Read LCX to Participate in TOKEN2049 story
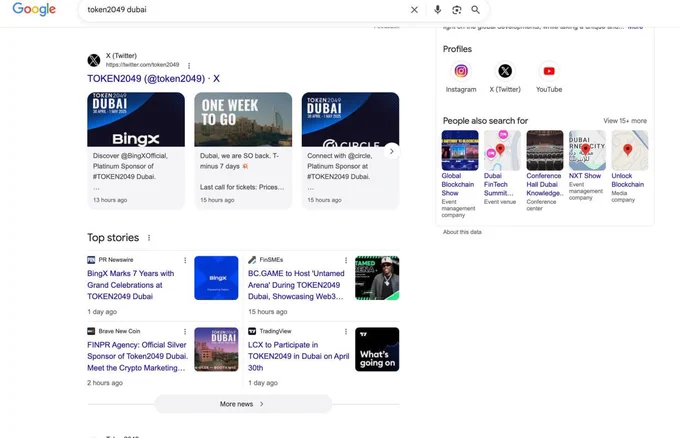The width and height of the screenshot is (680, 438). coord(298,356)
